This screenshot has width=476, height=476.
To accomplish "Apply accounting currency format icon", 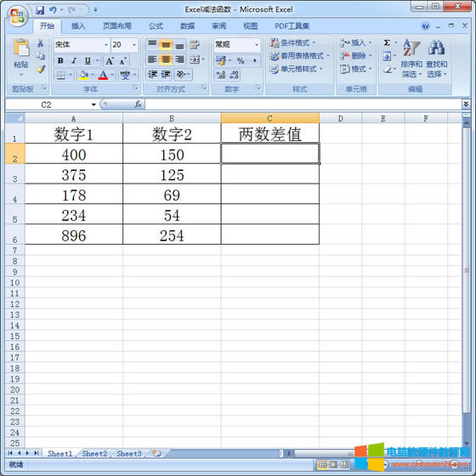I will 220,60.
